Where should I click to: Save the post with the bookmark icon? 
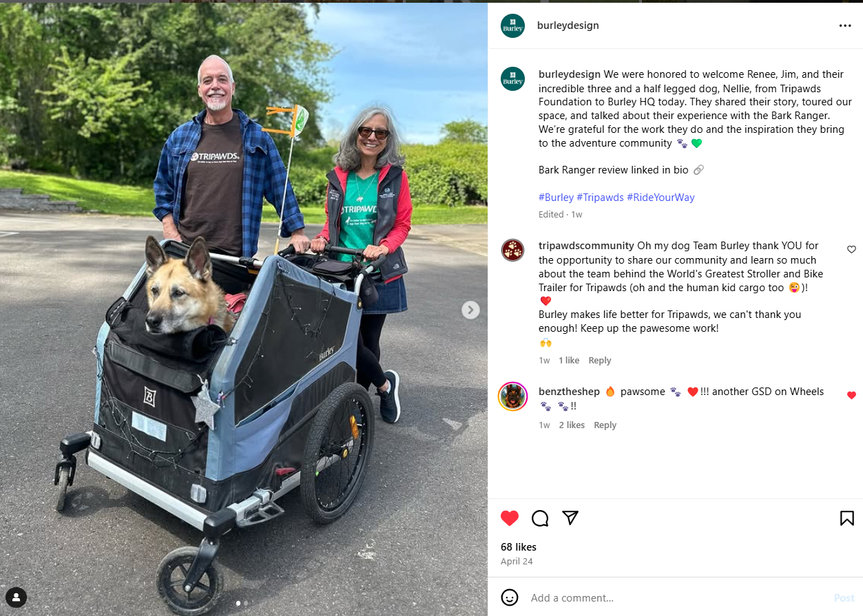point(847,518)
